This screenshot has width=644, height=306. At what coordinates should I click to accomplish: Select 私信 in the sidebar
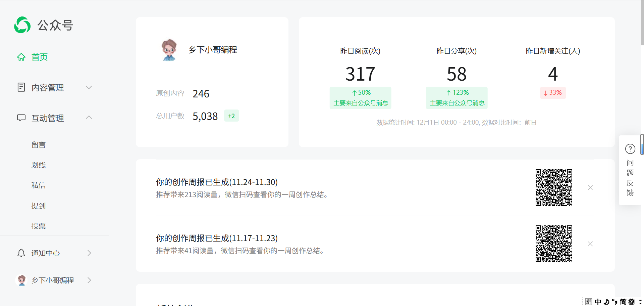39,185
